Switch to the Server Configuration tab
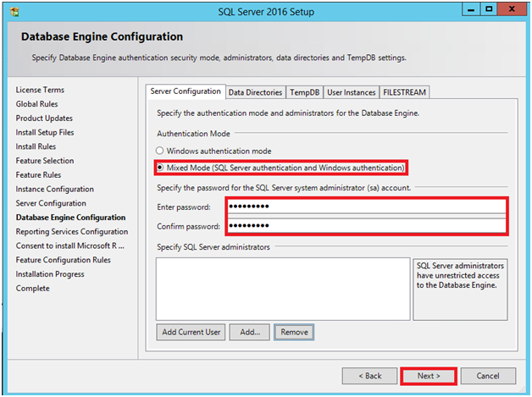532x397 pixels. tap(185, 91)
